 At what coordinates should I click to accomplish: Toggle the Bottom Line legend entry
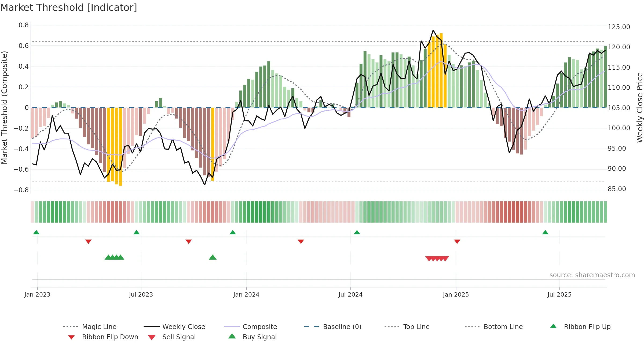tap(494, 327)
